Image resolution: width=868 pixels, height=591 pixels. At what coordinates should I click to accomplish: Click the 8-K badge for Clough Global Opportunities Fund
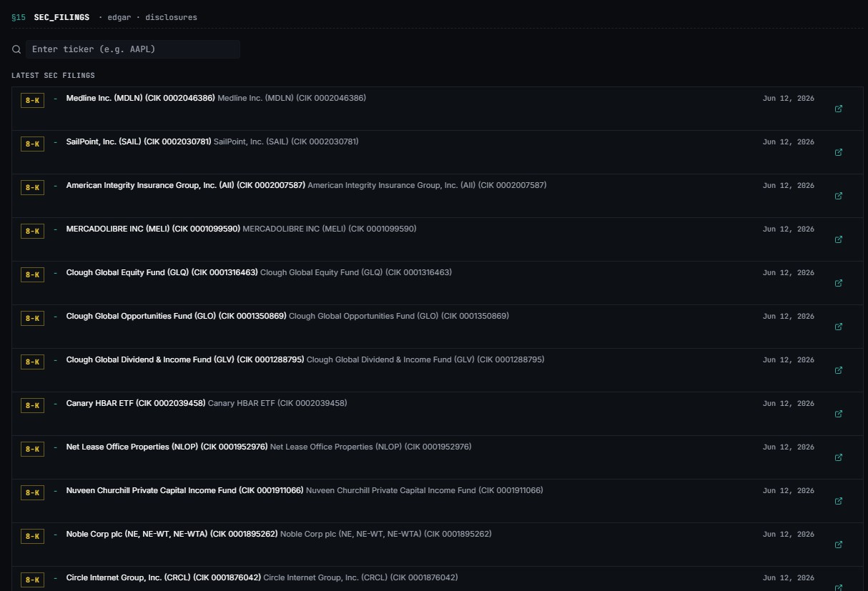click(x=32, y=318)
